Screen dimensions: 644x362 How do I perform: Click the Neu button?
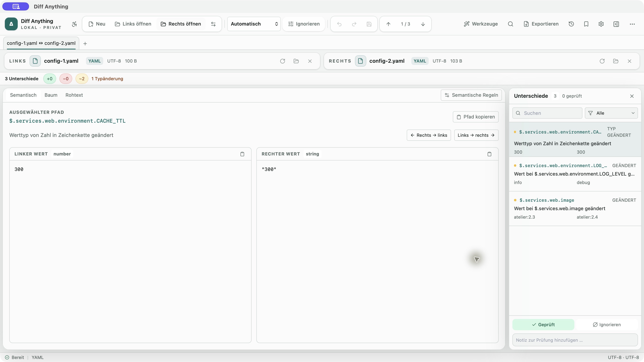point(97,24)
